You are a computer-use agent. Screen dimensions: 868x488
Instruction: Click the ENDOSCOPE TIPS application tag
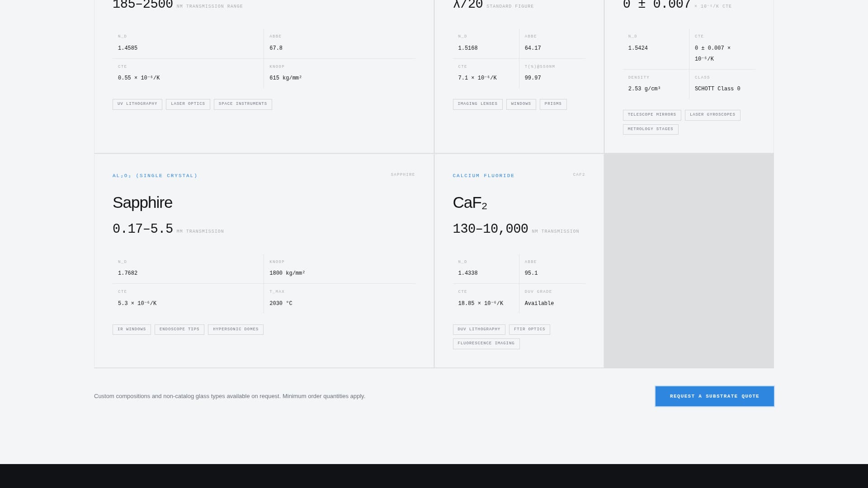click(x=179, y=329)
